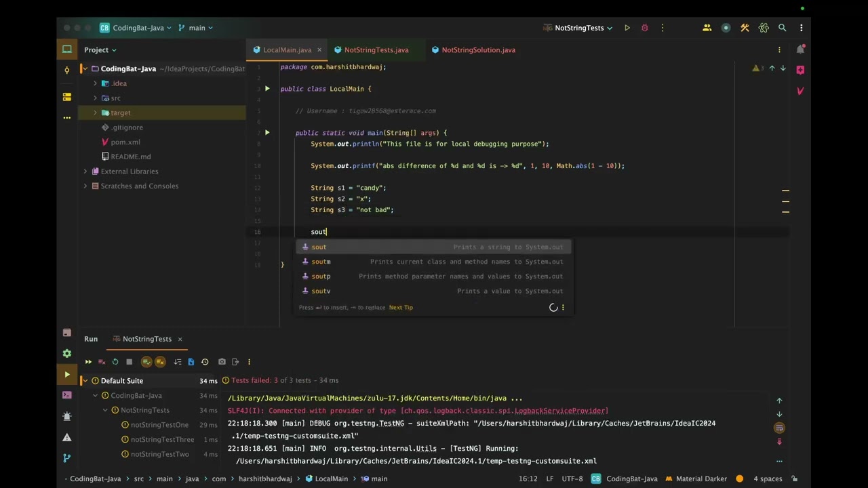
Task: Collapse the NotStringTests test node
Action: tap(105, 410)
